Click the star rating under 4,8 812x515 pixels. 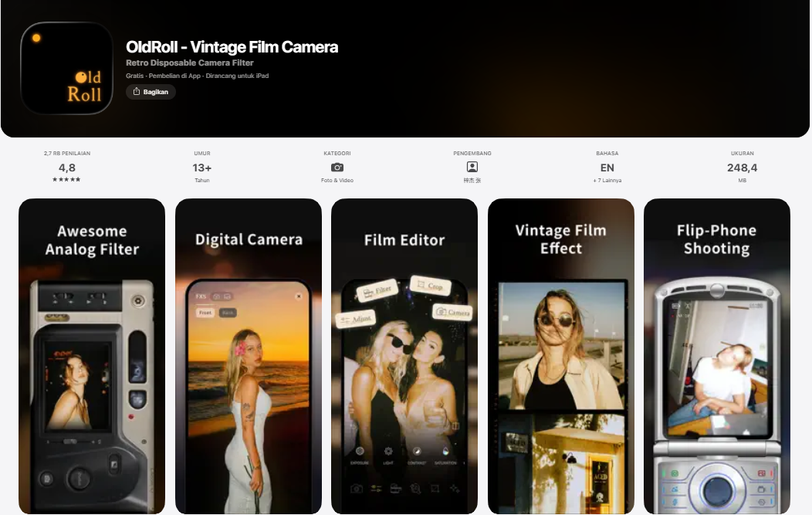coord(67,180)
